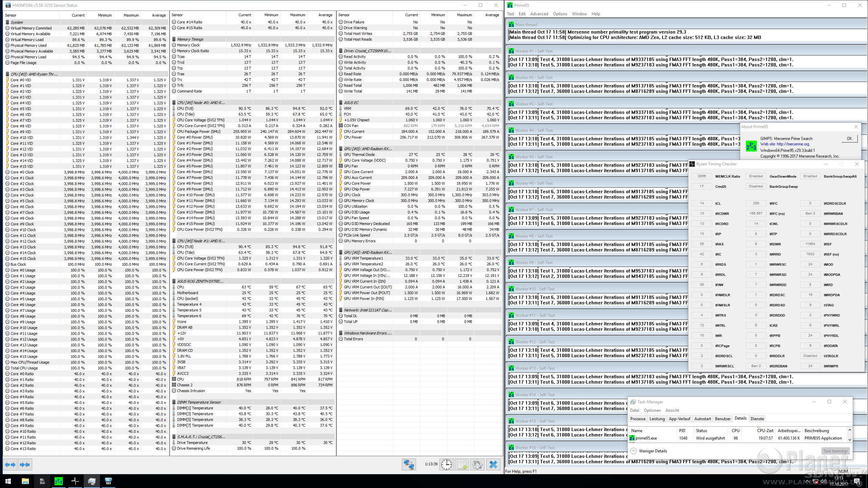Click HWiNFO expand columns arrows button
Image resolution: width=868 pixels, height=488 pixels.
point(10,464)
